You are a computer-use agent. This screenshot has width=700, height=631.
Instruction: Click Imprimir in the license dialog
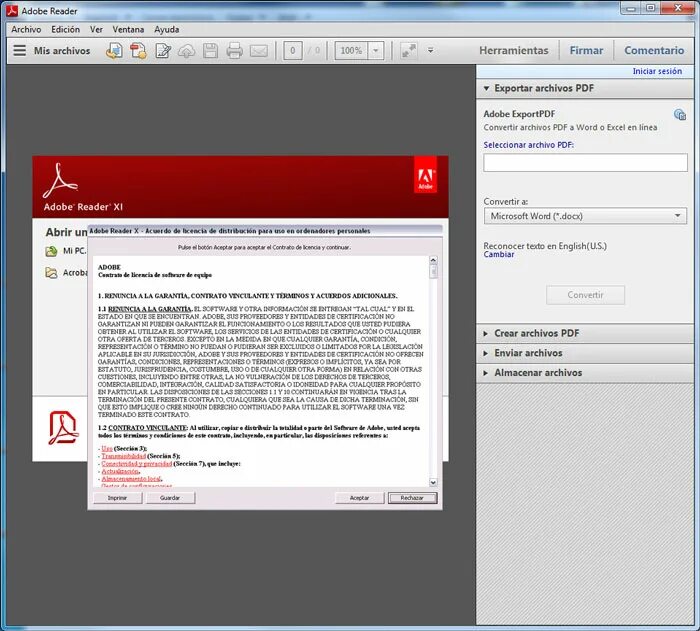point(117,498)
